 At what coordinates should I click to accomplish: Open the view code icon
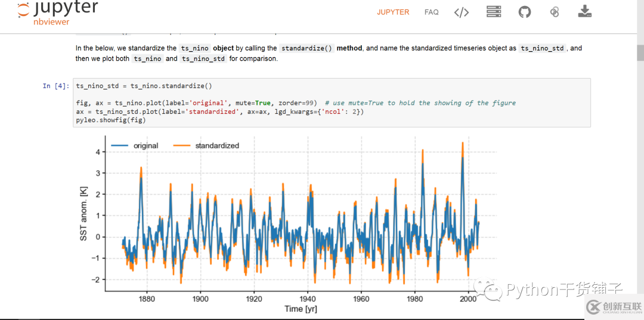pyautogui.click(x=461, y=13)
